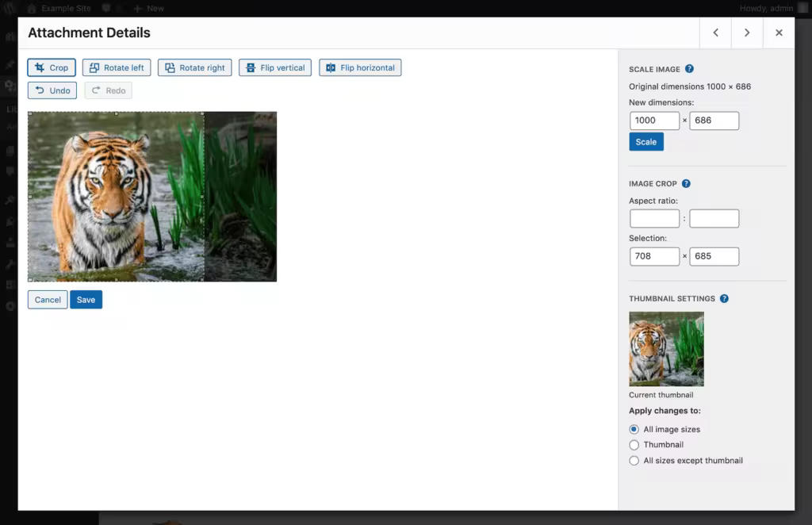Select Thumbnail radio option

click(634, 445)
